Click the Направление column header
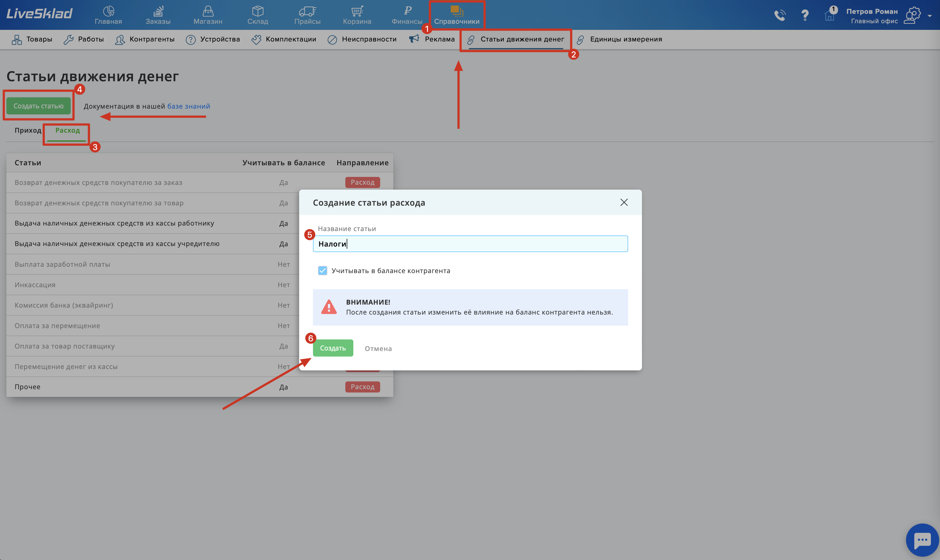Viewport: 940px width, 560px height. (362, 163)
